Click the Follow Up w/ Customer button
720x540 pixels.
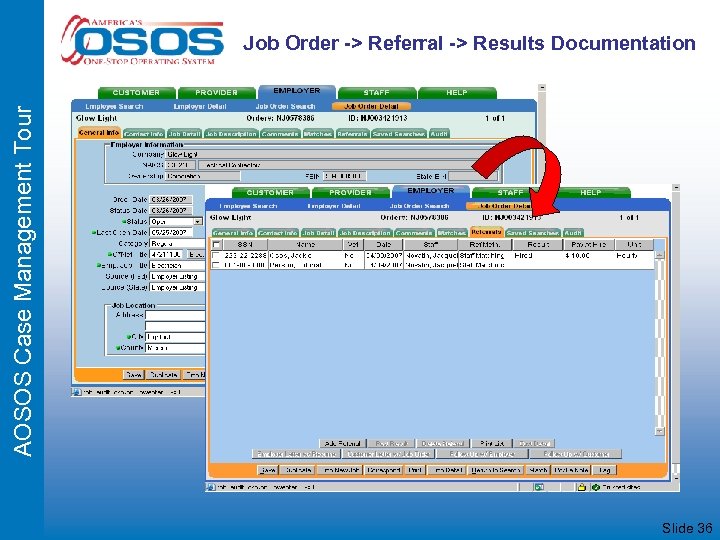click(576, 454)
